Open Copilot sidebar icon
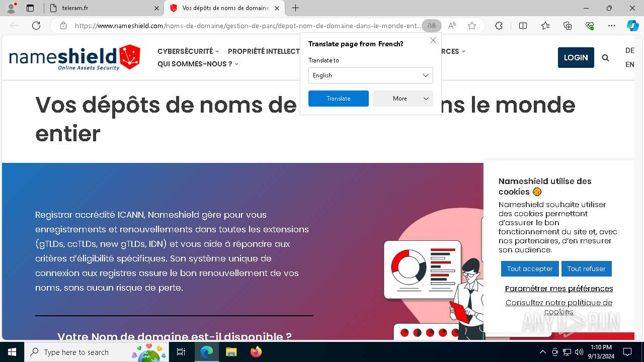Screen dimensions: 644x362 632,26
